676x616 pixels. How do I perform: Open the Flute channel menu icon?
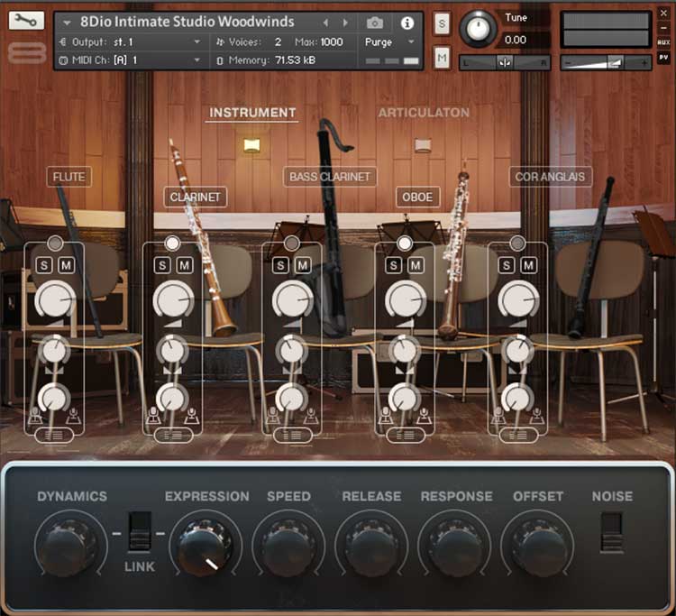click(x=54, y=436)
